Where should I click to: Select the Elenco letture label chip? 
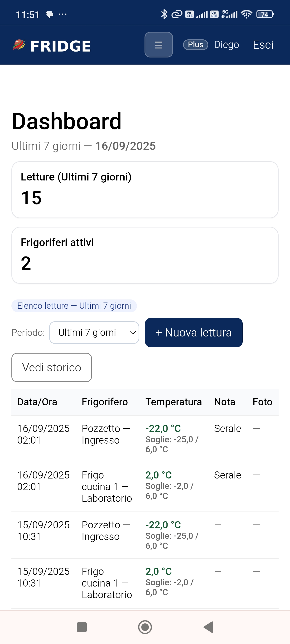(x=74, y=306)
